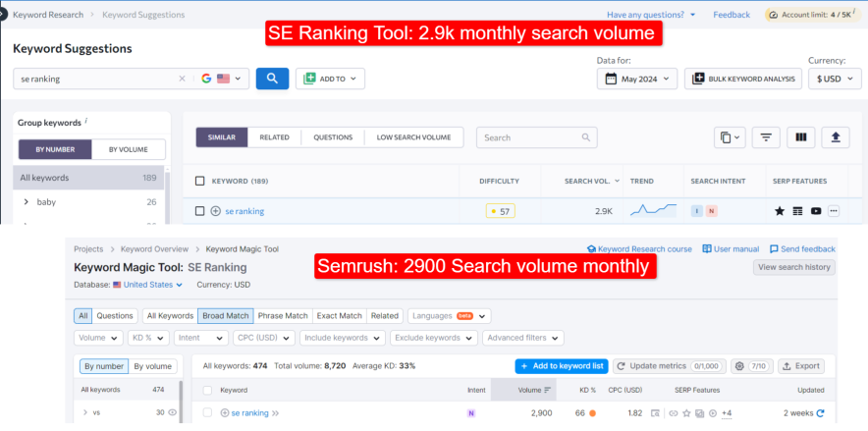Open the 'Have any questions?' dropdown
Screen dimensions: 868x431
(x=651, y=15)
